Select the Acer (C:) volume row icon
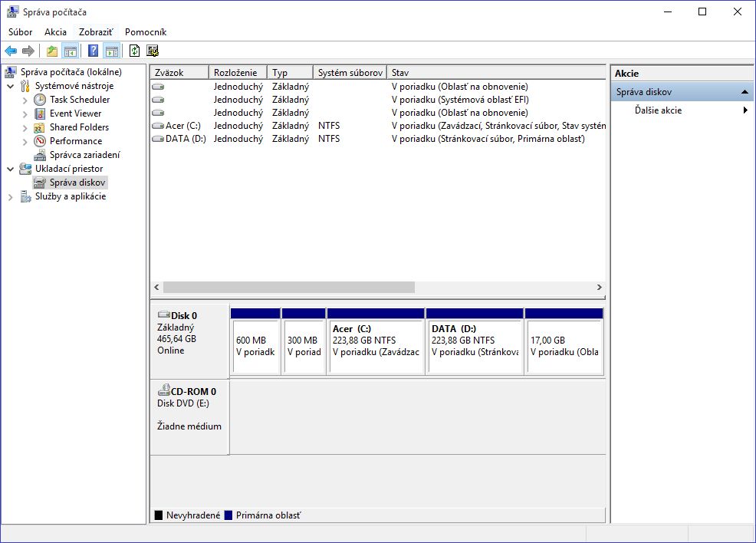756x543 pixels. tap(158, 126)
